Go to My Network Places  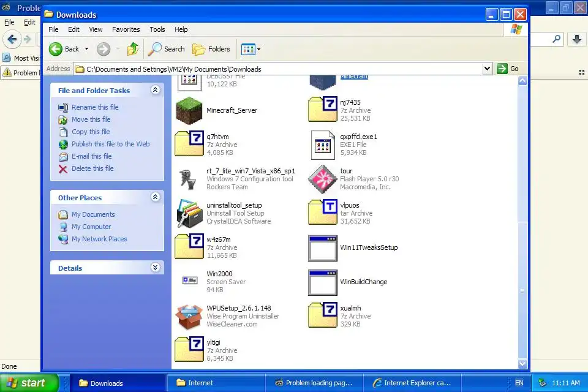click(99, 239)
